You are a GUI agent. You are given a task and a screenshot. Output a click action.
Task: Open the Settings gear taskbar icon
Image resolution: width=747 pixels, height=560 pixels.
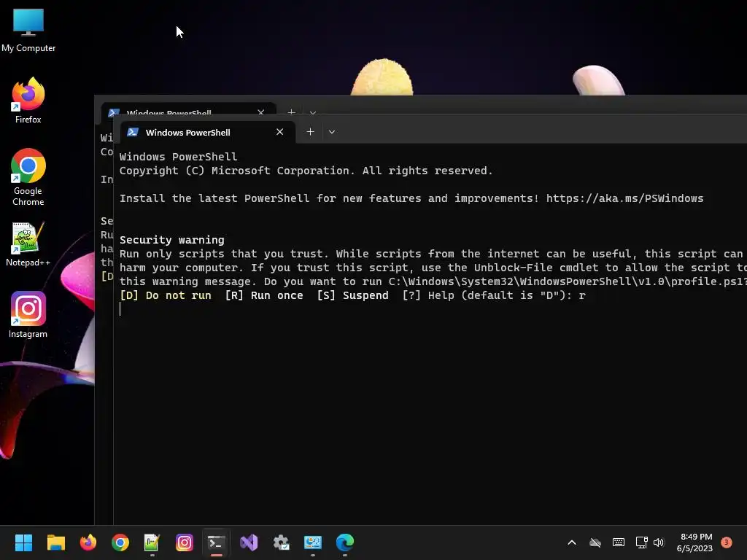click(x=281, y=542)
